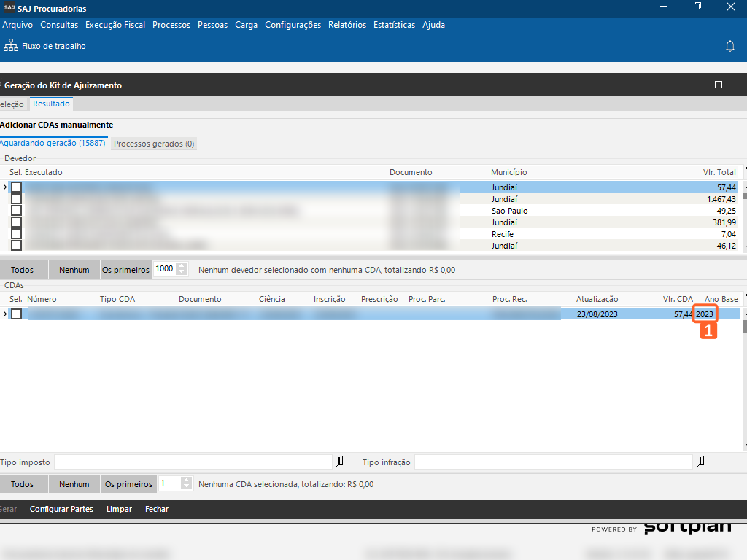The height and width of the screenshot is (560, 747).
Task: Click the notification bell icon
Action: 729,46
